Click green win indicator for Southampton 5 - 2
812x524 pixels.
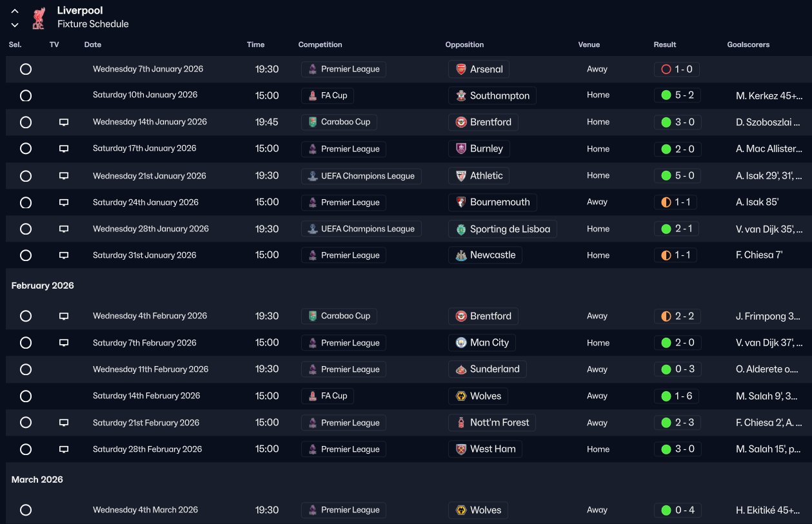[x=666, y=95]
